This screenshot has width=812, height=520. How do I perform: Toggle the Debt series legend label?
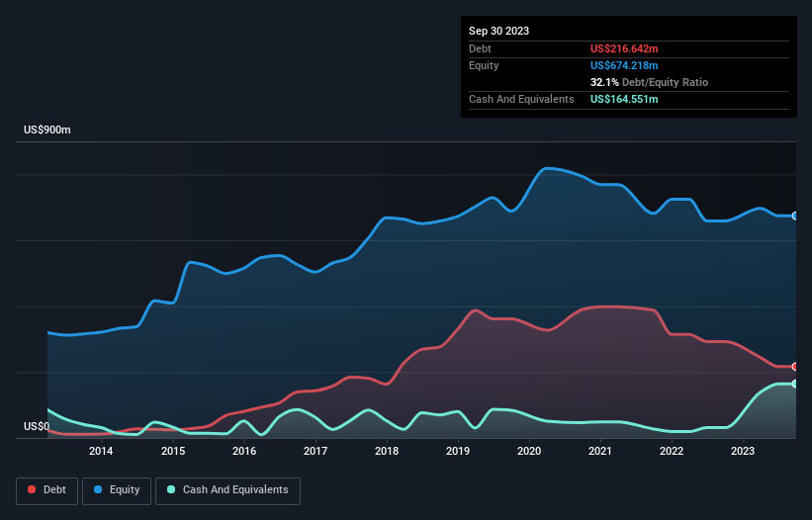53,490
